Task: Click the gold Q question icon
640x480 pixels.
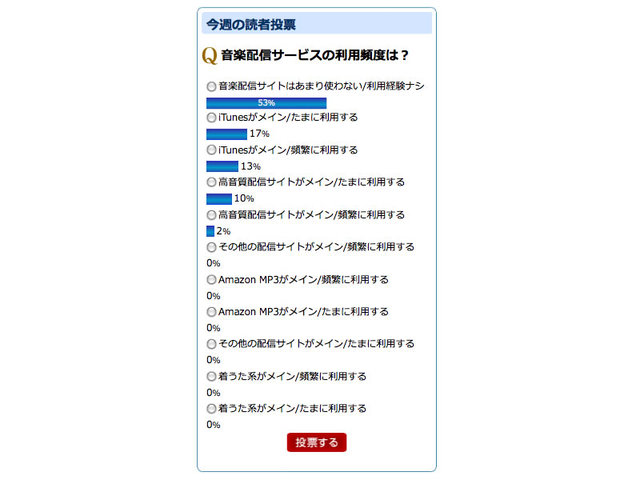Action: point(209,56)
